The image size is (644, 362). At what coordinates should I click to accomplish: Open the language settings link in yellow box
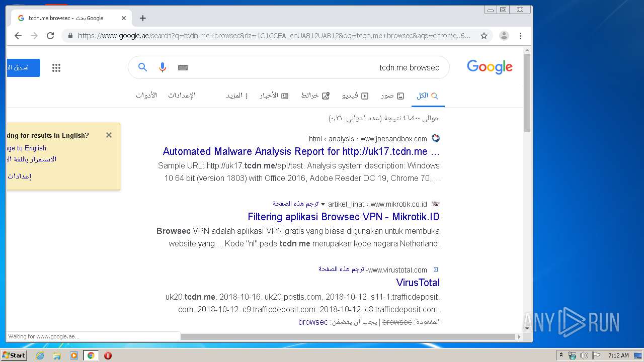pyautogui.click(x=20, y=176)
